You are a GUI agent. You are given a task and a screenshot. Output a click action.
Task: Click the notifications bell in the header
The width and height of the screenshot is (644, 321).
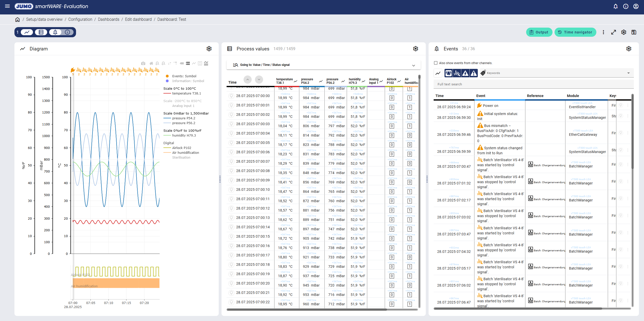coord(615,6)
